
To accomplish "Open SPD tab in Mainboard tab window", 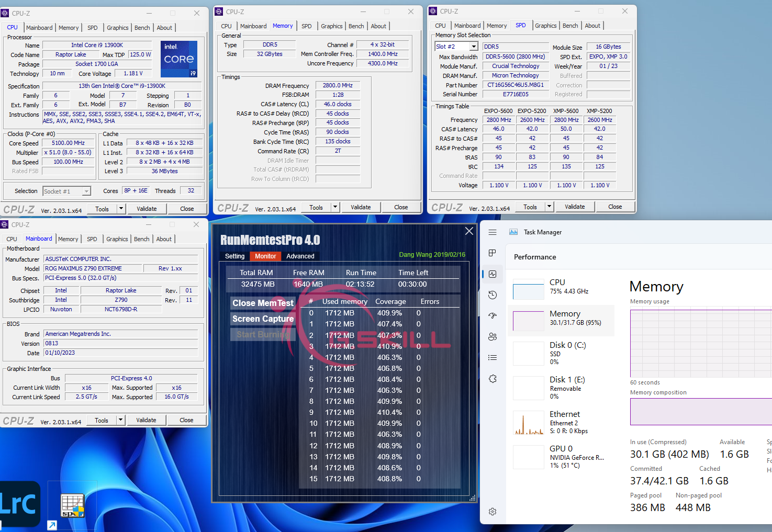I will (92, 239).
